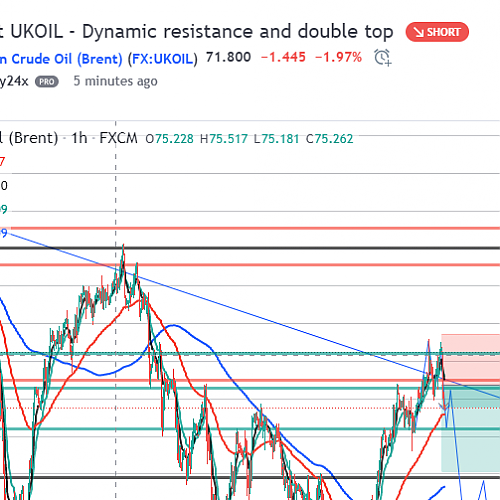This screenshot has width=500, height=500.
Task: Click the "5 minutes ago" timestamp
Action: click(115, 81)
